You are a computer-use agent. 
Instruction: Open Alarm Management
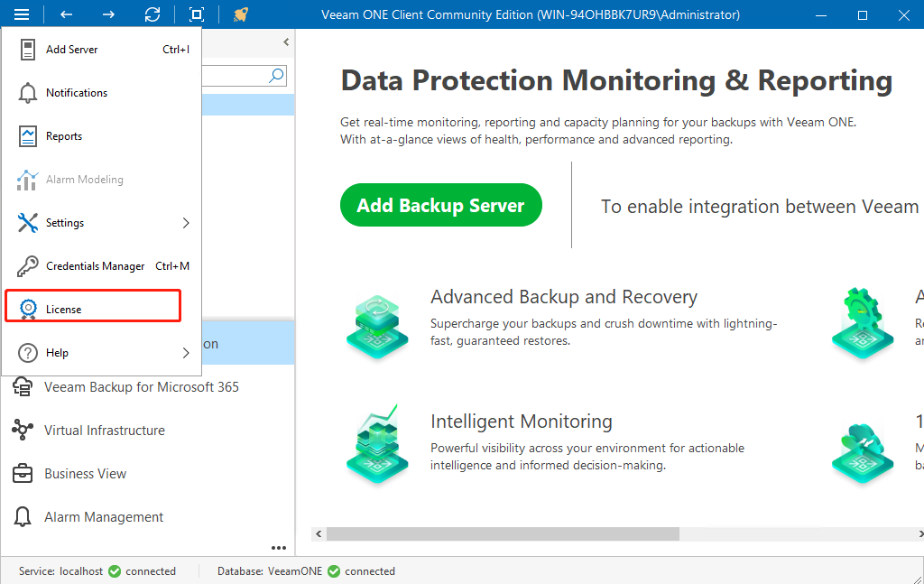coord(103,516)
